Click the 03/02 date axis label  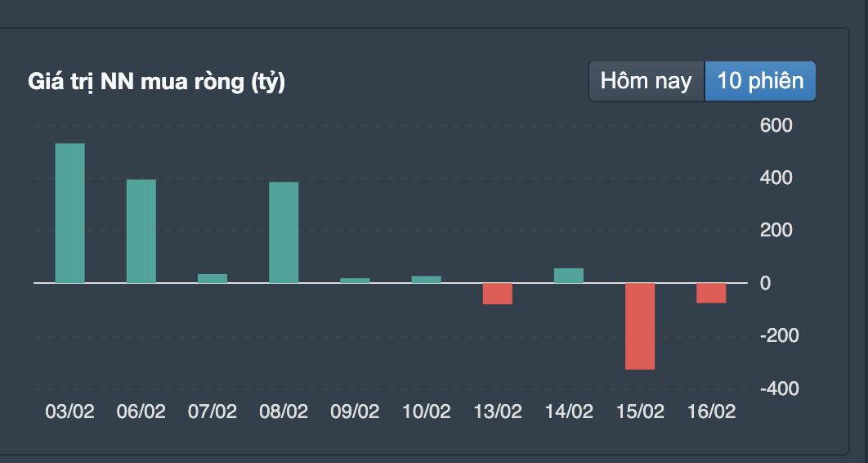(x=69, y=411)
